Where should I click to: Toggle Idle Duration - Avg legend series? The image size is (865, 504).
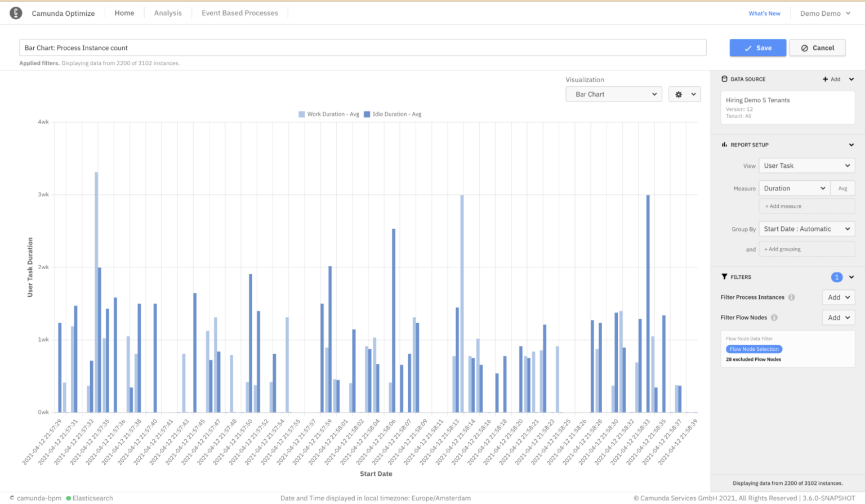click(393, 114)
